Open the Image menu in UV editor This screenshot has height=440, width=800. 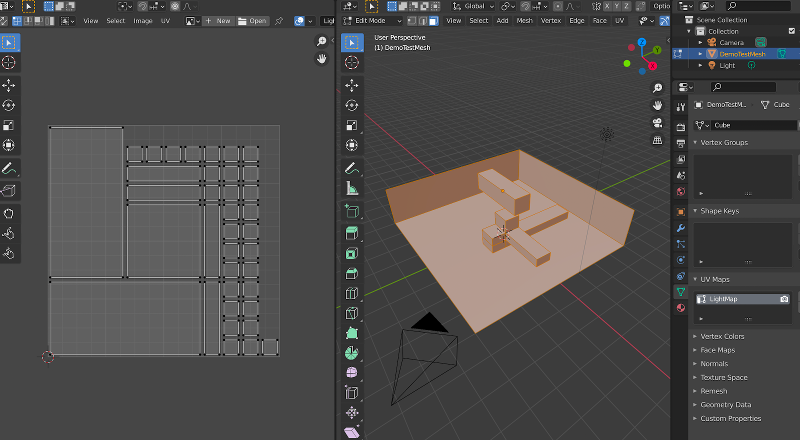point(143,20)
